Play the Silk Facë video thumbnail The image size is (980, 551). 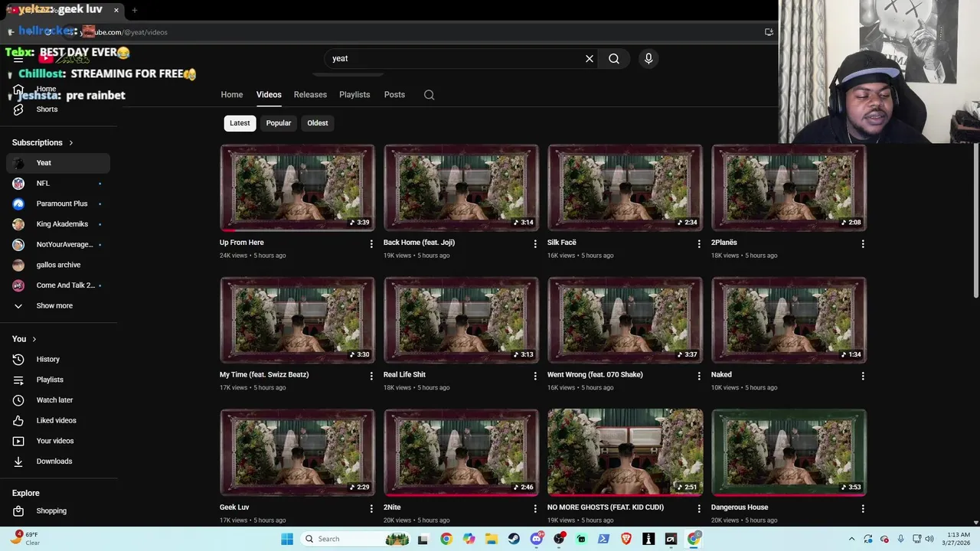[x=625, y=187]
